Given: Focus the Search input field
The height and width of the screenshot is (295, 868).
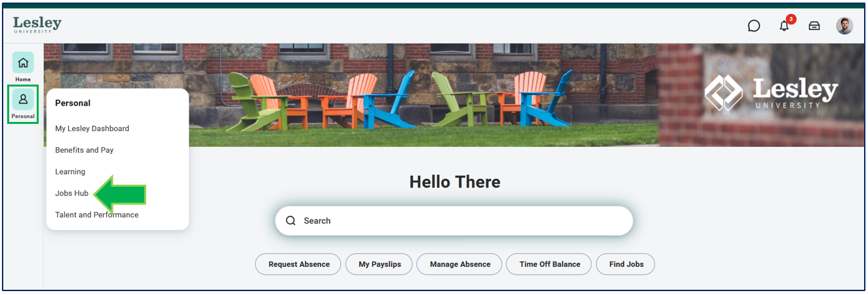Looking at the screenshot, I should point(454,221).
